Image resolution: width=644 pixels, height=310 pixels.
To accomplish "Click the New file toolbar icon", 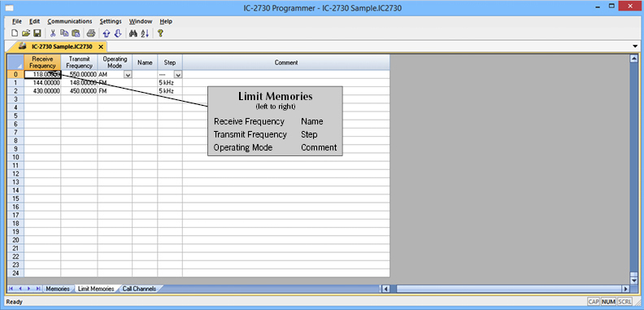I will tap(15, 33).
